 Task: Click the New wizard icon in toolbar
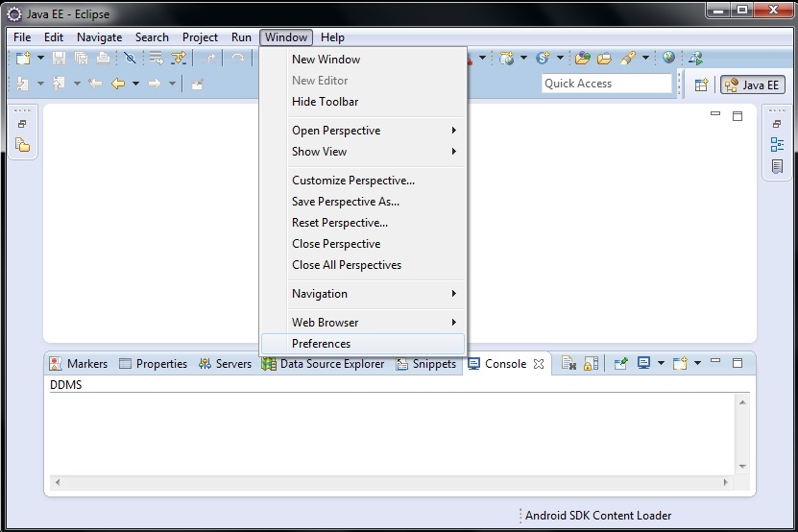point(23,59)
